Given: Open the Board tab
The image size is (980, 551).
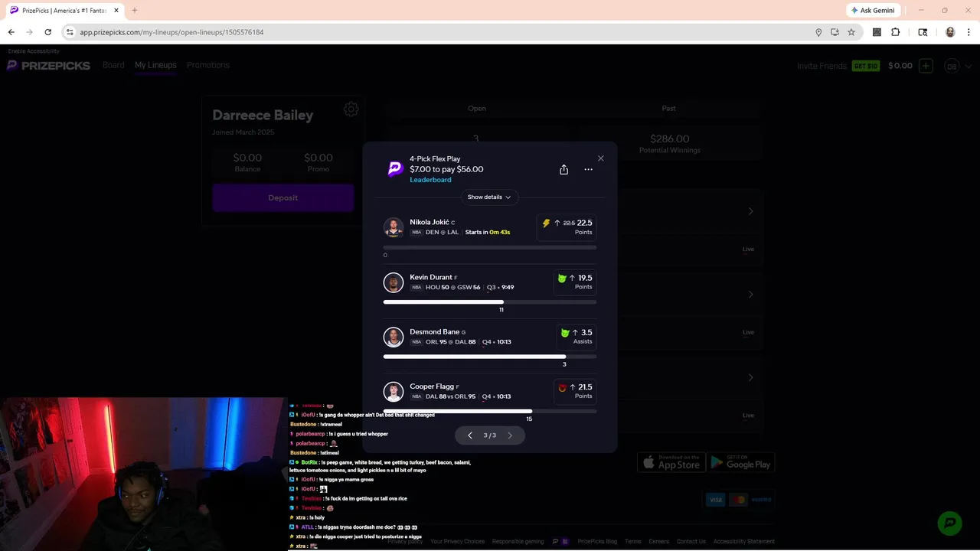Looking at the screenshot, I should [x=113, y=65].
